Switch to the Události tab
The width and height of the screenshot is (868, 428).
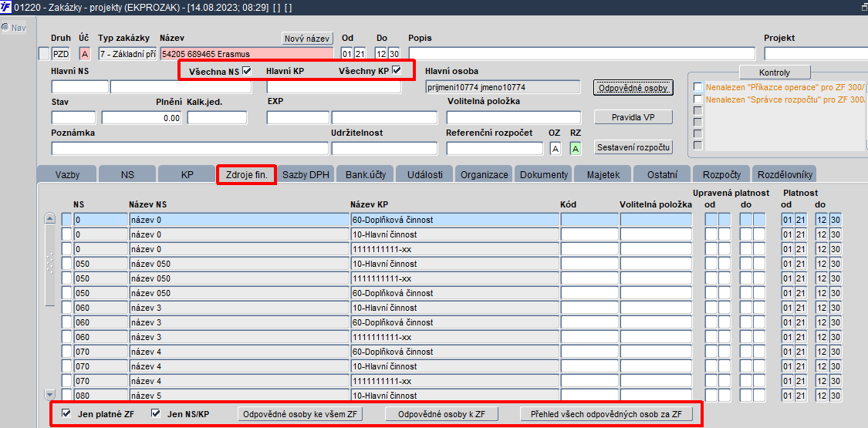(x=424, y=174)
